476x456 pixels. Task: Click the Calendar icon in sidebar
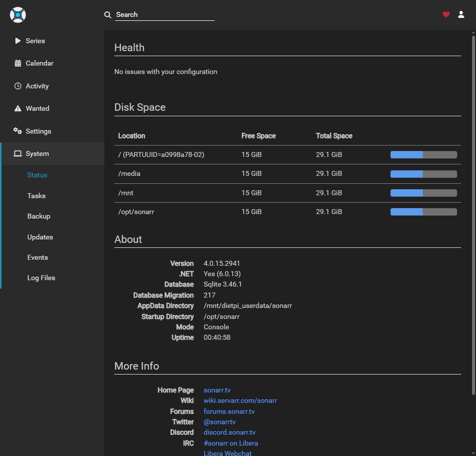pos(18,64)
